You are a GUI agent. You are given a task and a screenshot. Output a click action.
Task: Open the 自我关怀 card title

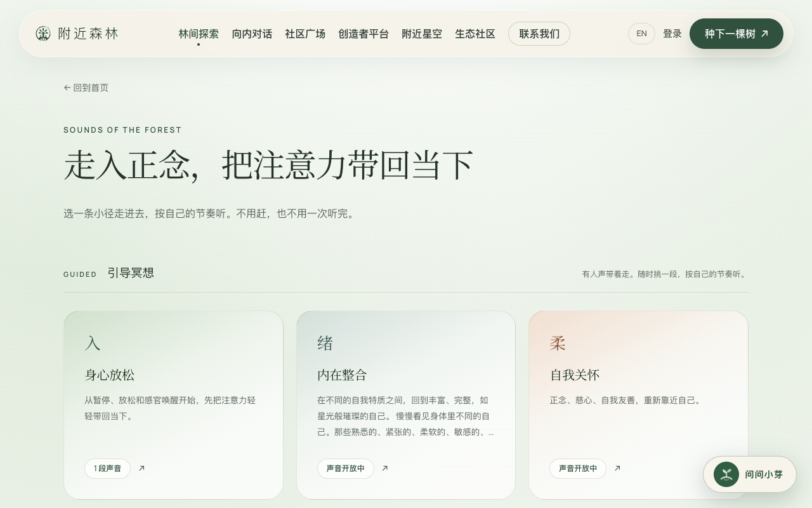point(575,375)
